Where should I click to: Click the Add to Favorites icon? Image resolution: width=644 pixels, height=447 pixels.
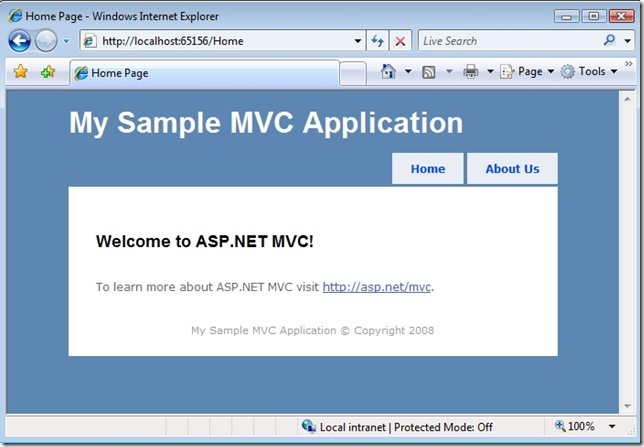point(48,71)
